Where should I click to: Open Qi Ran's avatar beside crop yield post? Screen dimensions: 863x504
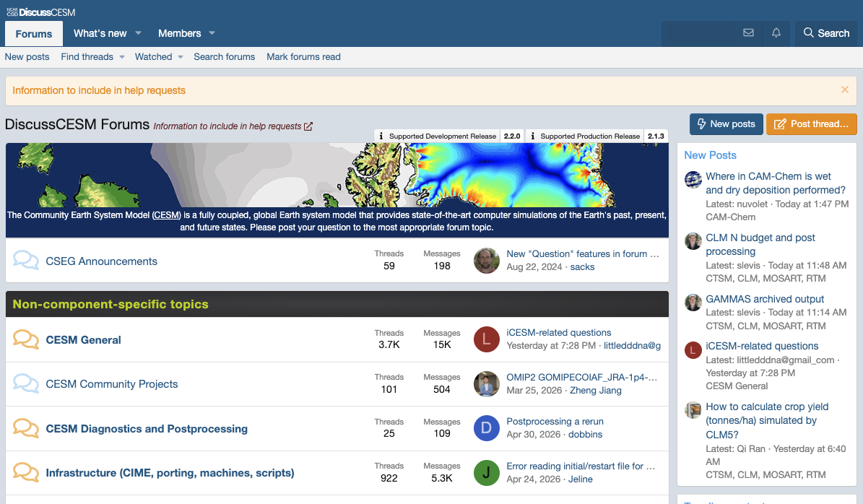pos(693,410)
